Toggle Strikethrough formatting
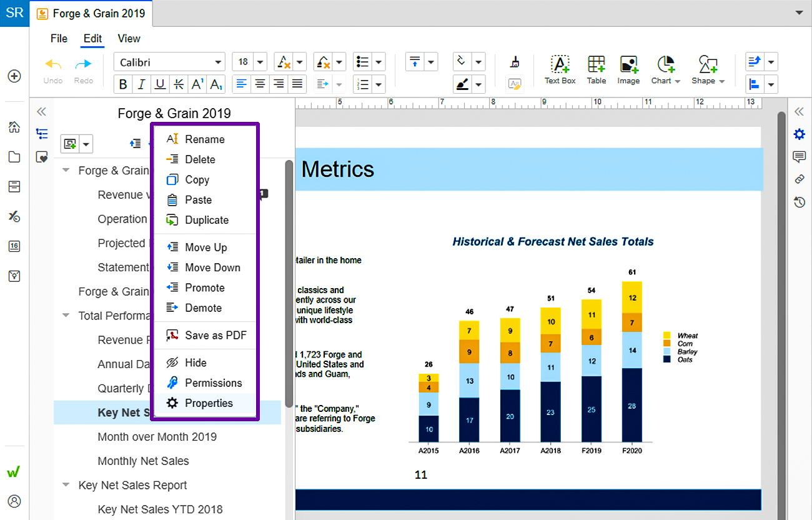812x520 pixels. click(x=179, y=84)
